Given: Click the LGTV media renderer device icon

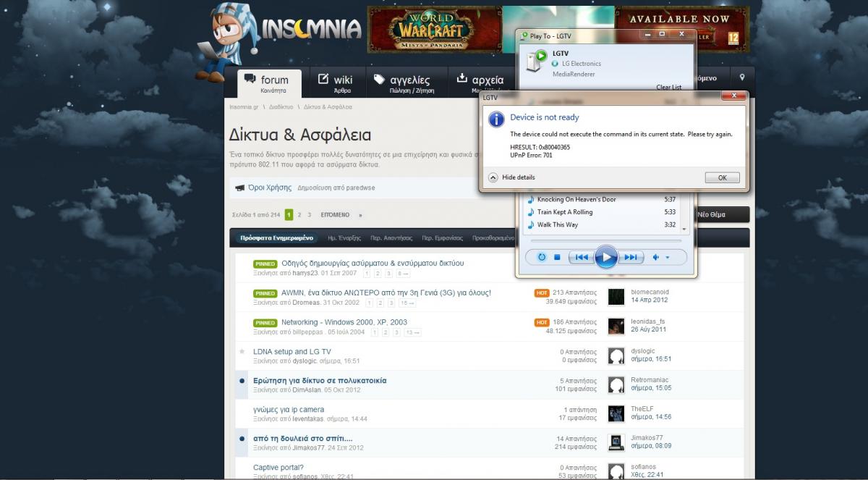Looking at the screenshot, I should pos(537,60).
